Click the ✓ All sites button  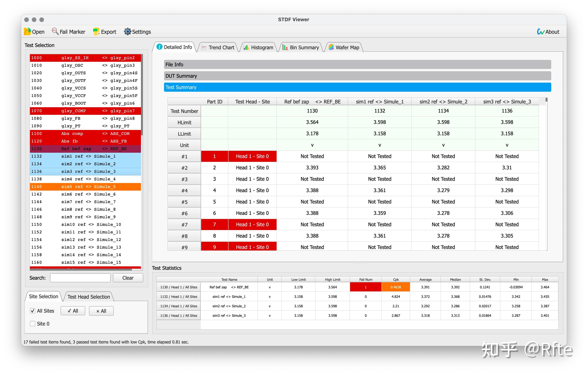coord(73,311)
